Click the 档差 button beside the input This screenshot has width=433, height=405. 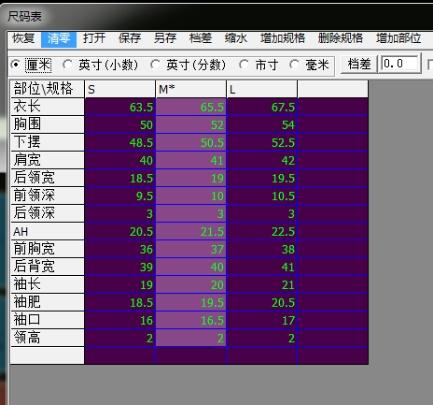click(x=359, y=64)
